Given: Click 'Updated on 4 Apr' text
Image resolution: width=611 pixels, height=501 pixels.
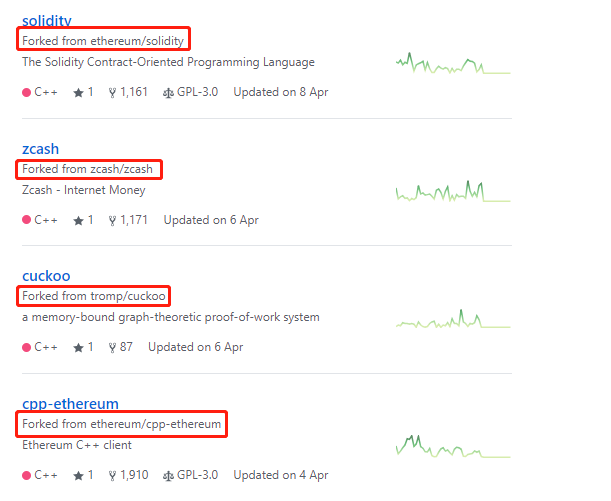Looking at the screenshot, I should click(x=281, y=475).
